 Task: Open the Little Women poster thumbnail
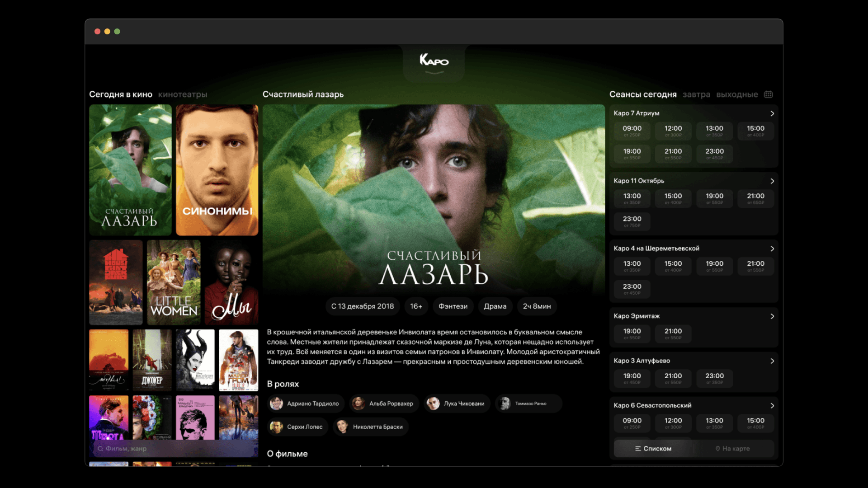click(174, 282)
